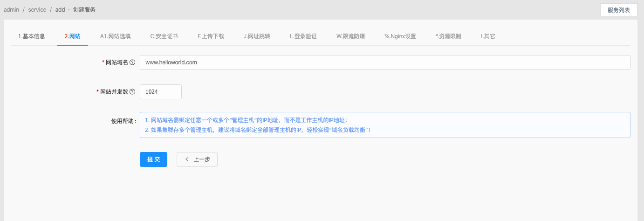Open 服务列表 from the top right

point(618,10)
